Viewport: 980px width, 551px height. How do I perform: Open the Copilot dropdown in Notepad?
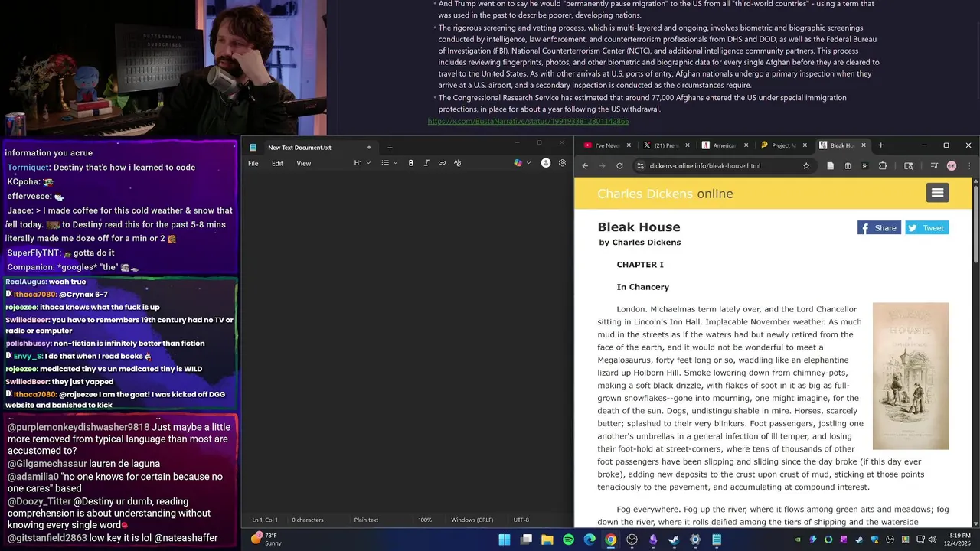tap(522, 163)
